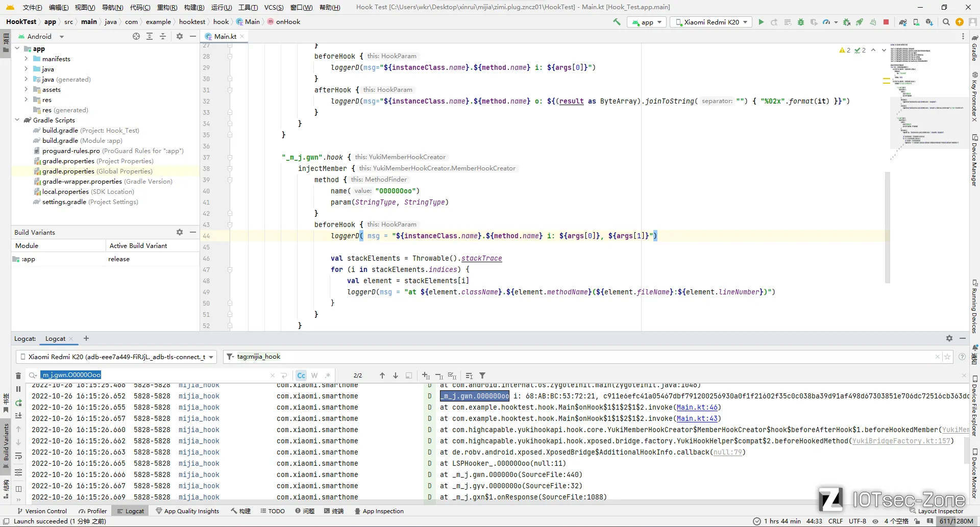Image resolution: width=980 pixels, height=527 pixels.
Task: Click the release active build variant cell
Action: 152,259
